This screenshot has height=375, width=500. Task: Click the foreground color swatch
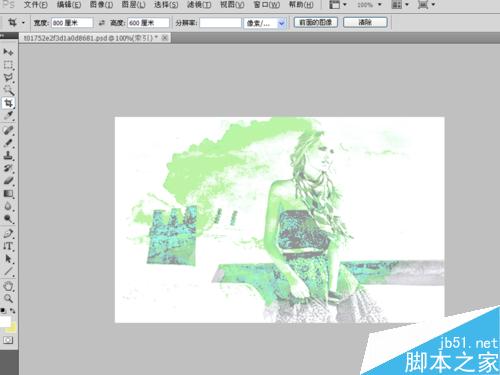click(5, 322)
